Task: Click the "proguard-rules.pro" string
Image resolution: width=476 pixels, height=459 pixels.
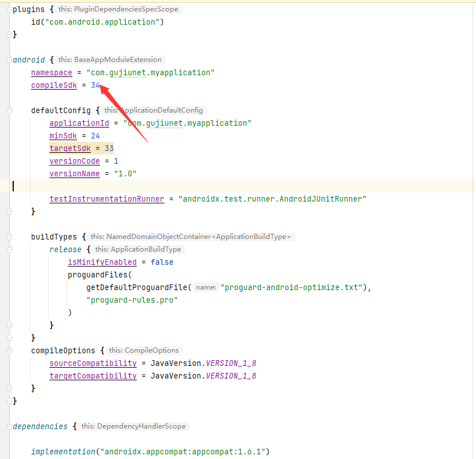Action: [132, 300]
